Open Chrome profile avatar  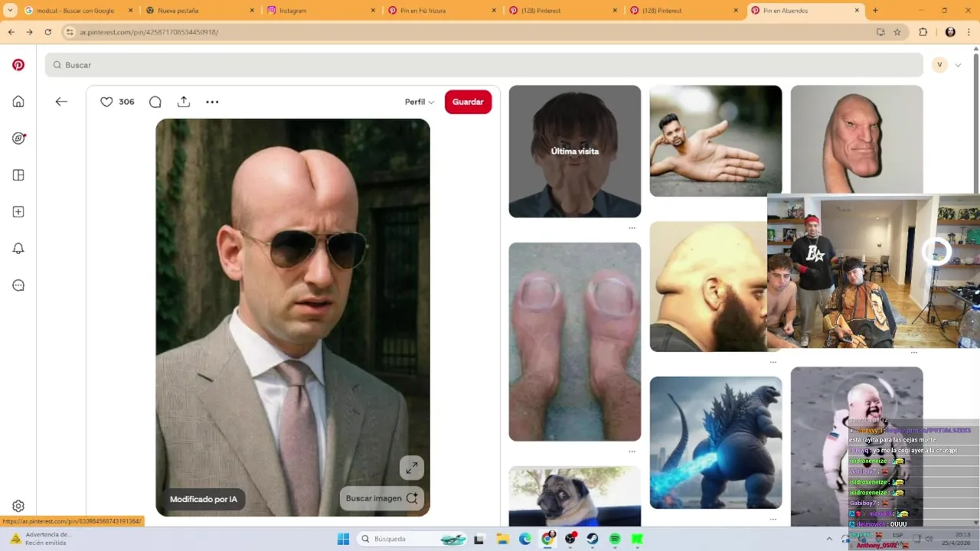click(950, 32)
